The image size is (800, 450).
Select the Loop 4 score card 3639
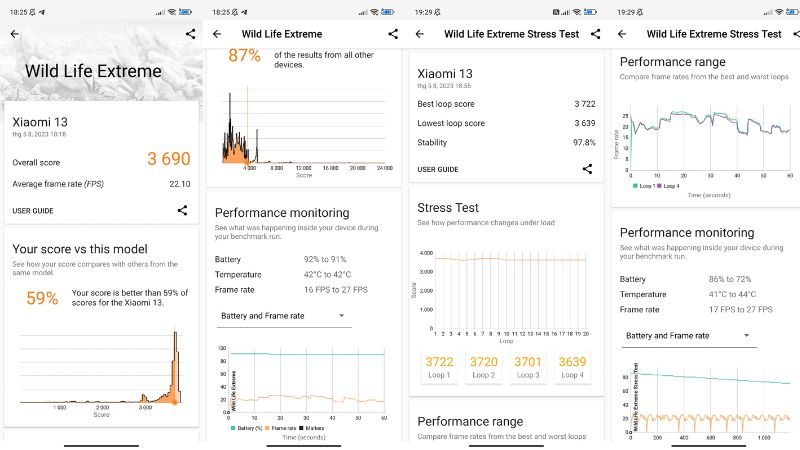[572, 367]
